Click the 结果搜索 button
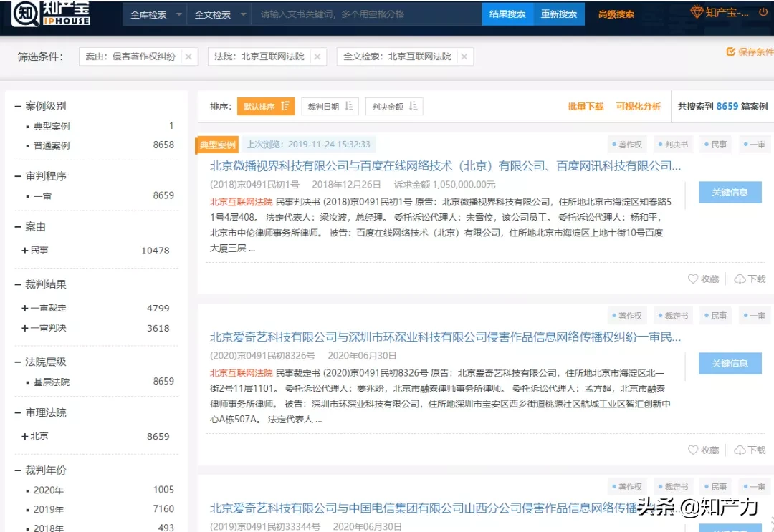The image size is (774, 532). 507,14
